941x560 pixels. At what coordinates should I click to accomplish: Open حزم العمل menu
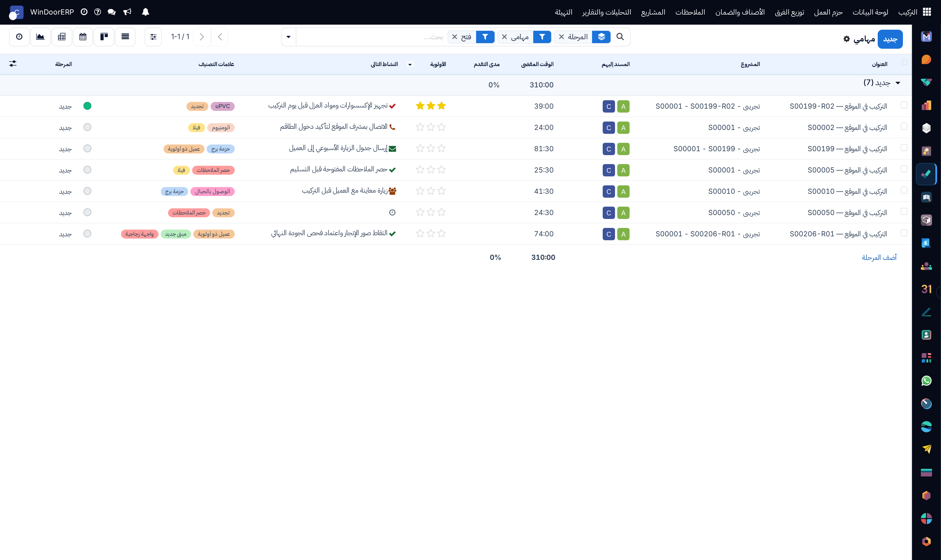click(828, 12)
